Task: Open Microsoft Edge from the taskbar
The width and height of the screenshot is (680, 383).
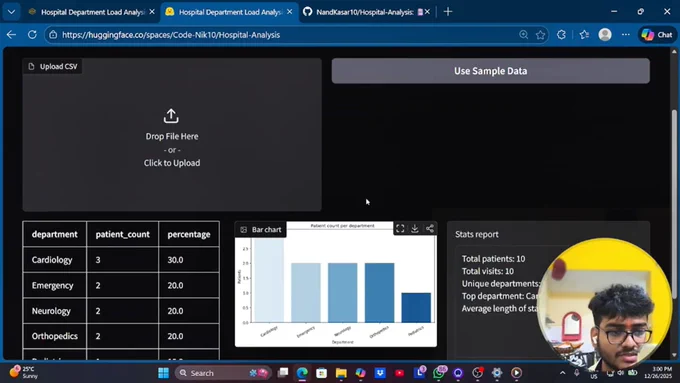Action: click(x=302, y=373)
